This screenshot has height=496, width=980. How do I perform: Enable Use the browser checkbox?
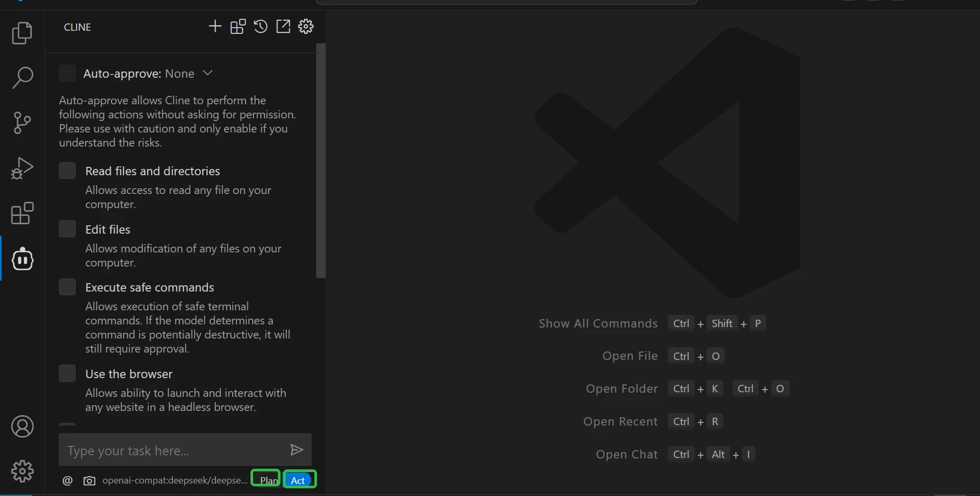[67, 373]
